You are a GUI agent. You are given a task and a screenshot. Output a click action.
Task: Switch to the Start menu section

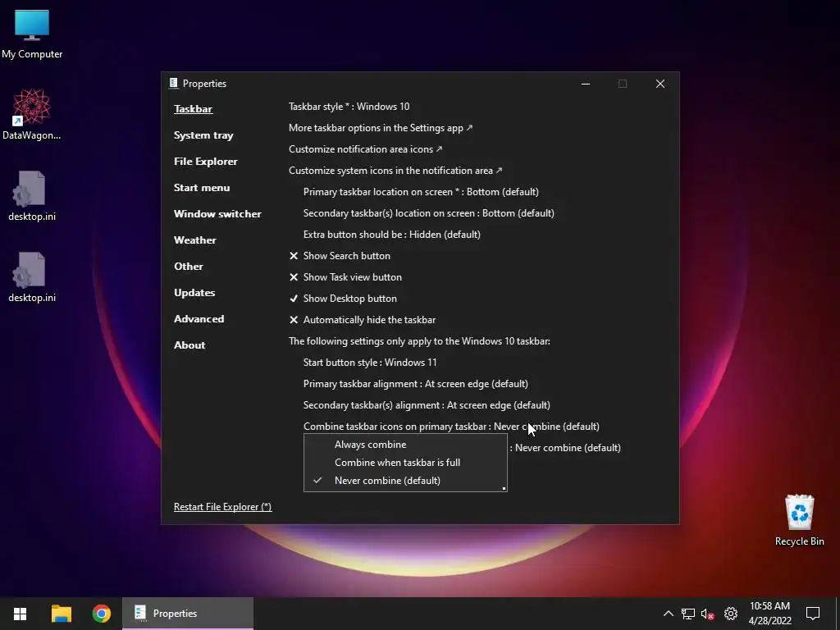202,188
